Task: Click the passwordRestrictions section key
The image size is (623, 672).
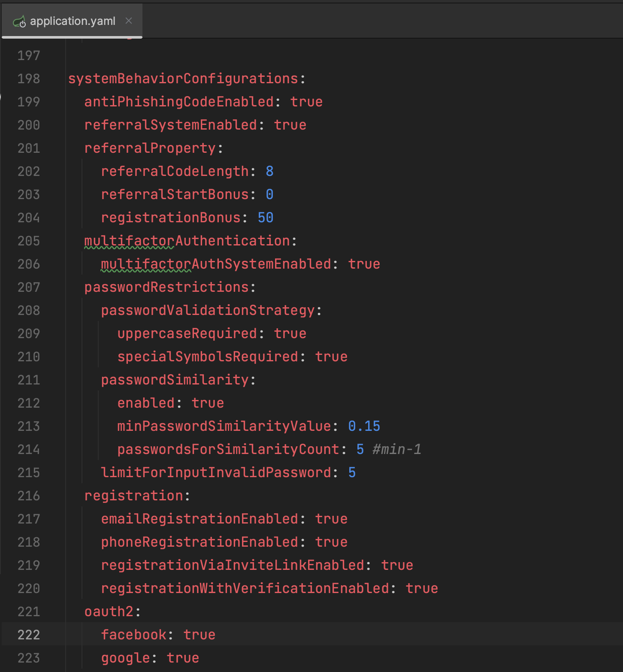Action: pyautogui.click(x=166, y=287)
